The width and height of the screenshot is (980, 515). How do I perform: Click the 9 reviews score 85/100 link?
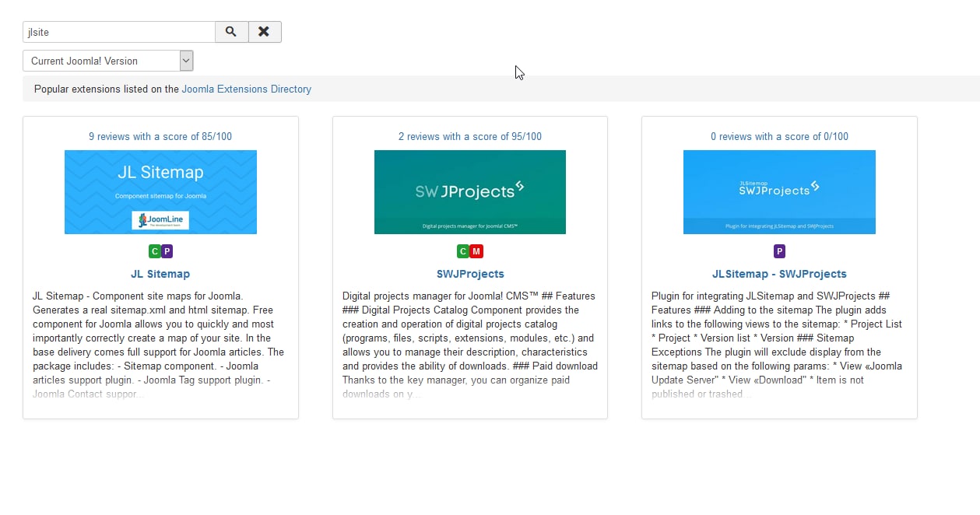click(160, 136)
